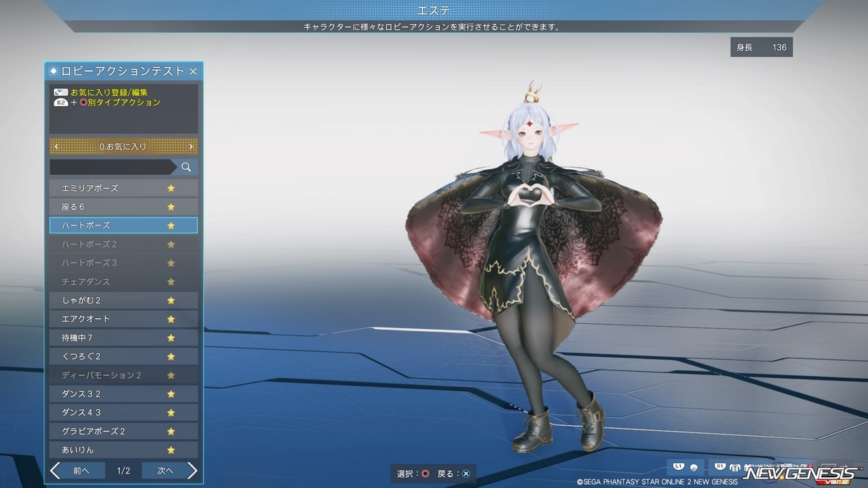The width and height of the screenshot is (868, 488).
Task: Click the search magnifier icon
Action: point(186,167)
